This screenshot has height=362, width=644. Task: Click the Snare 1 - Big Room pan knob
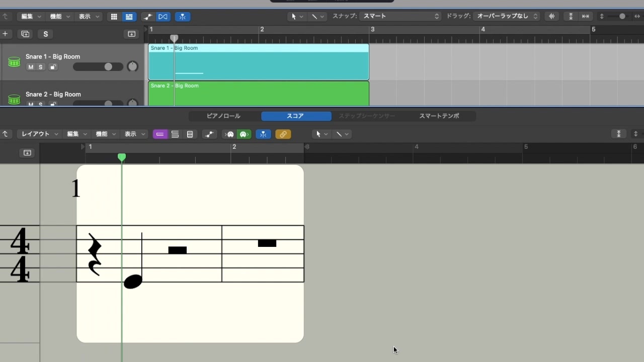point(132,66)
